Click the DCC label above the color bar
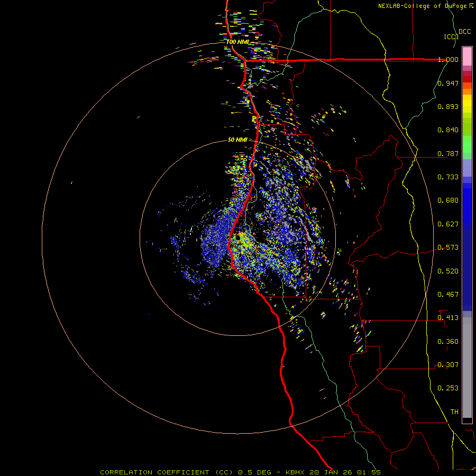The height and width of the screenshot is (476, 476). click(464, 32)
